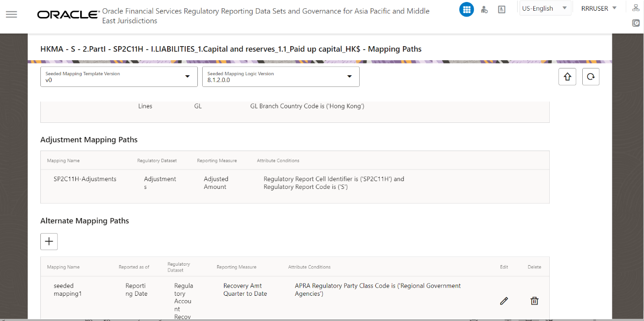Delete seeded mapping1 using the trash icon

[534, 301]
